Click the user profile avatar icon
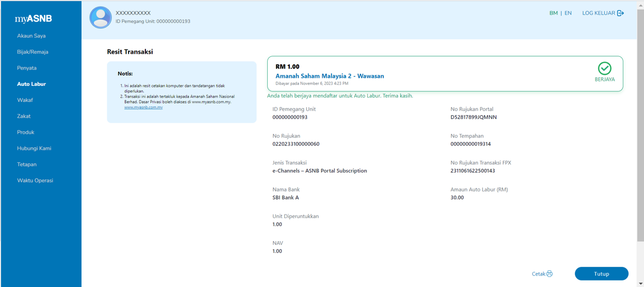 point(101,18)
